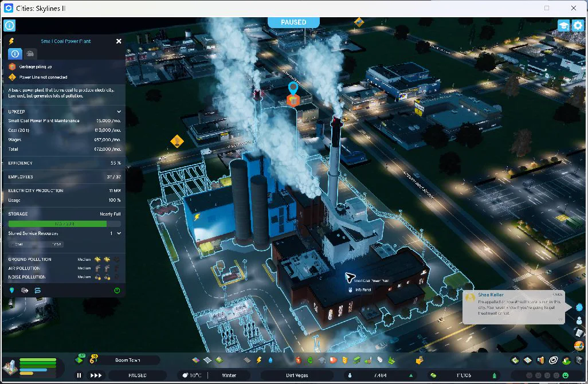This screenshot has width=588, height=384.
Task: Click the money balance counter
Action: click(x=464, y=375)
